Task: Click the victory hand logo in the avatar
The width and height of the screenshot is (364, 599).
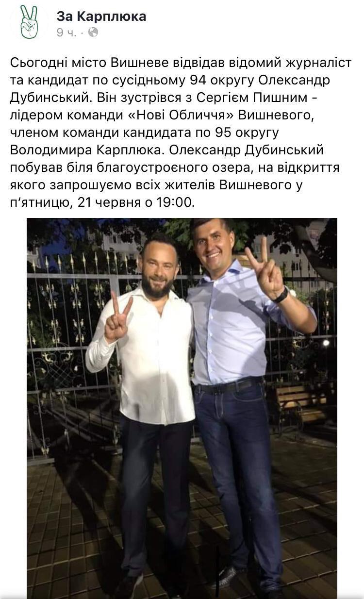Action: 29,22
